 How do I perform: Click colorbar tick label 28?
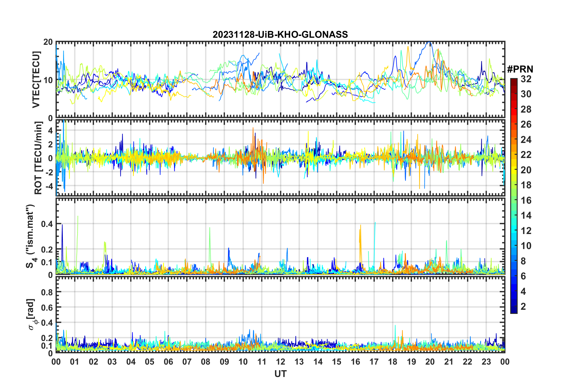[526, 109]
